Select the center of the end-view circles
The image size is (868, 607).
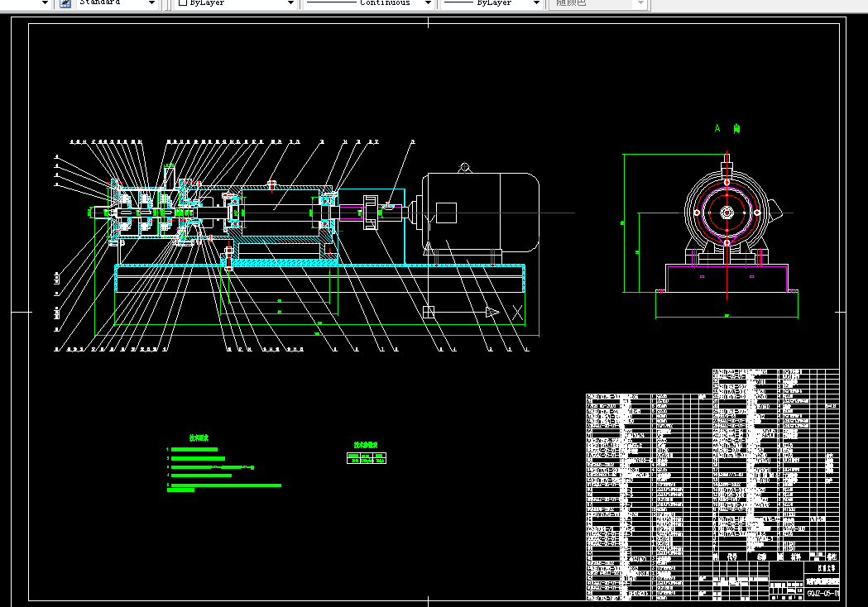(727, 213)
